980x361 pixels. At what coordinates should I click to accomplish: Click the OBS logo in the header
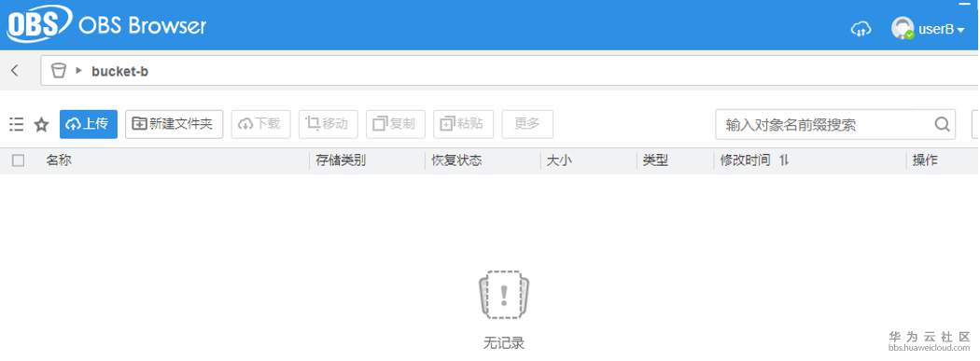coord(39,25)
